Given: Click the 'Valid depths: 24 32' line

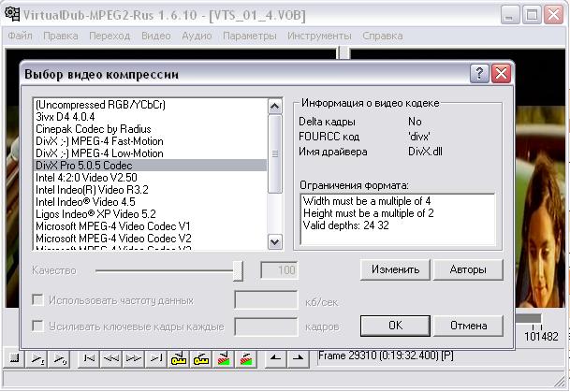Looking at the screenshot, I should click(x=345, y=225).
